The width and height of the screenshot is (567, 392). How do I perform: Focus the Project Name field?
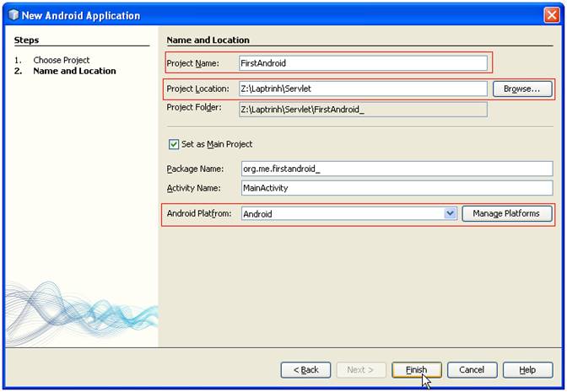pos(363,63)
